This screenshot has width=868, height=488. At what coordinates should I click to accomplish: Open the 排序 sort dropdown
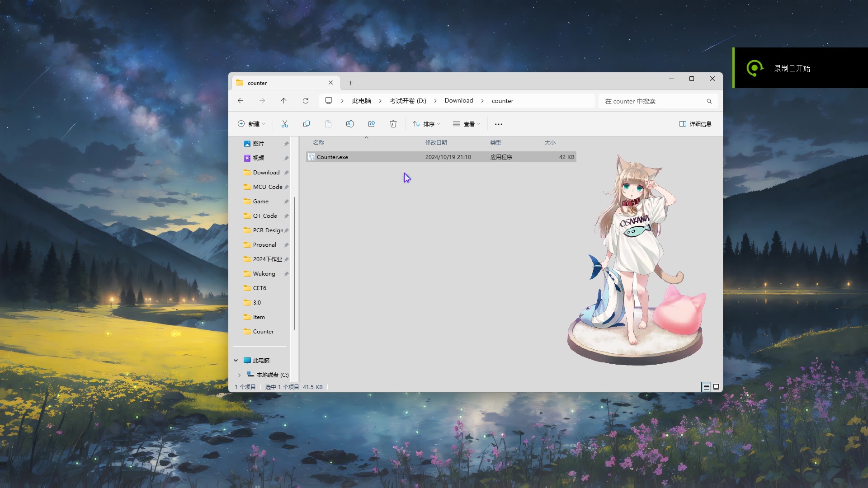[x=426, y=124]
